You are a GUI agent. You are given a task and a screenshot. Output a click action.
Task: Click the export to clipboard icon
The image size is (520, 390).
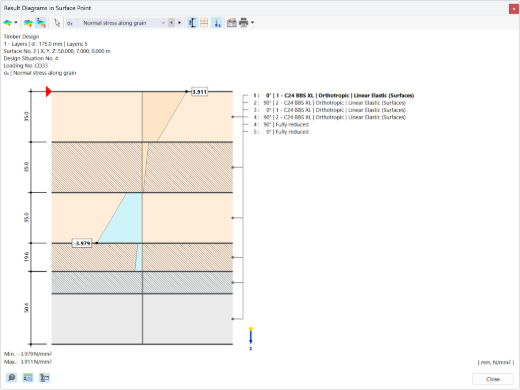231,23
